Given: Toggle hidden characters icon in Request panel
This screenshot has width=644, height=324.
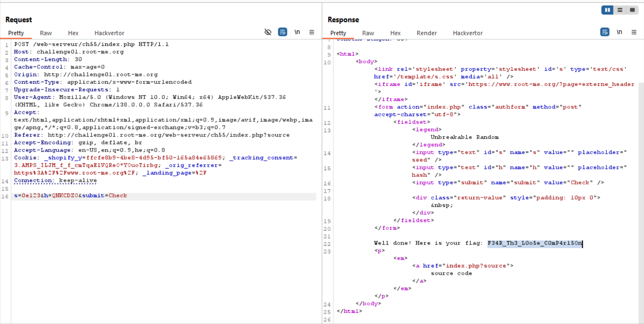Looking at the screenshot, I should (268, 32).
